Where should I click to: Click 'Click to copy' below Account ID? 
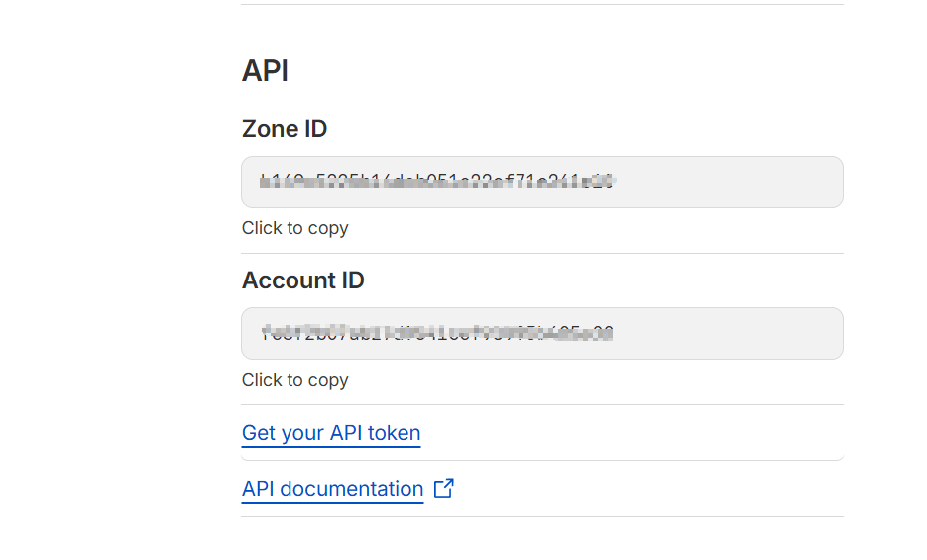pyautogui.click(x=294, y=380)
